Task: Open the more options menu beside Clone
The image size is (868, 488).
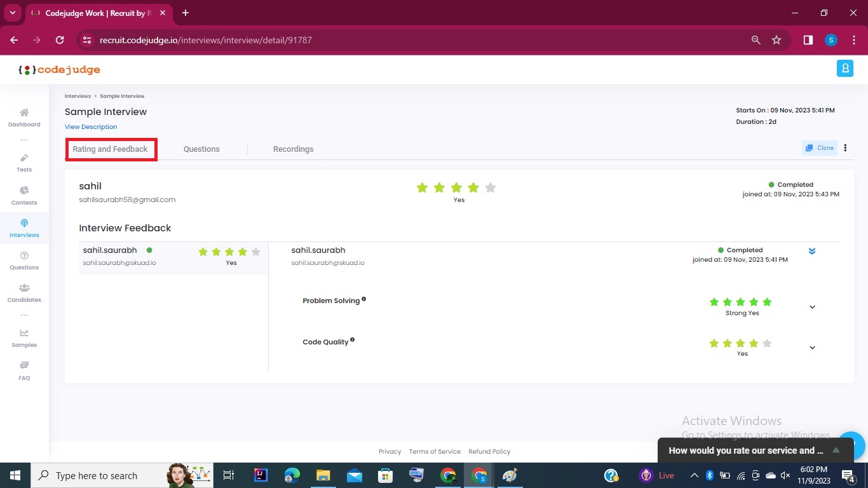Action: click(x=845, y=148)
